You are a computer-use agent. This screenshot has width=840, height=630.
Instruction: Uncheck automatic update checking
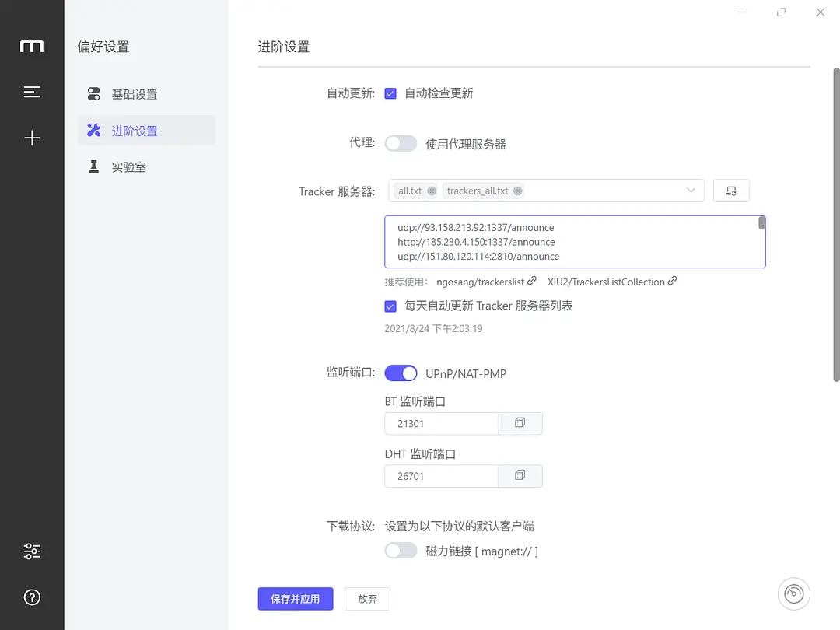[x=390, y=94]
